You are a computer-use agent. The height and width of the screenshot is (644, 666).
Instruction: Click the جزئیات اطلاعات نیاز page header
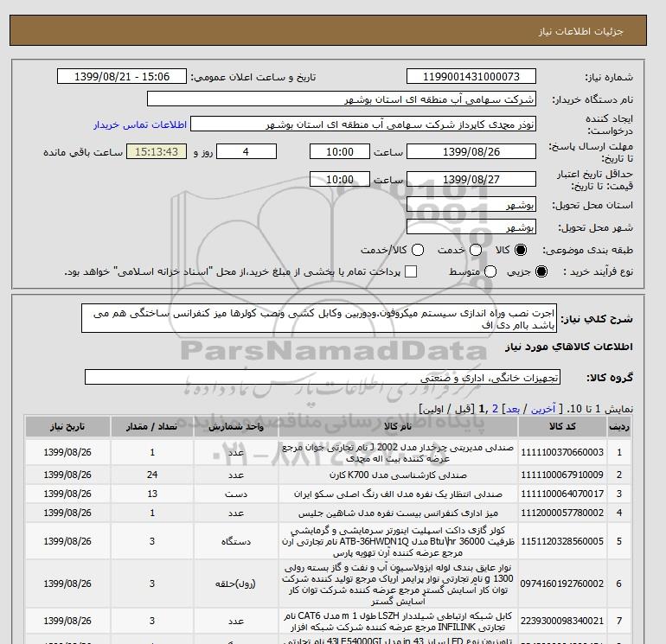[x=581, y=31]
